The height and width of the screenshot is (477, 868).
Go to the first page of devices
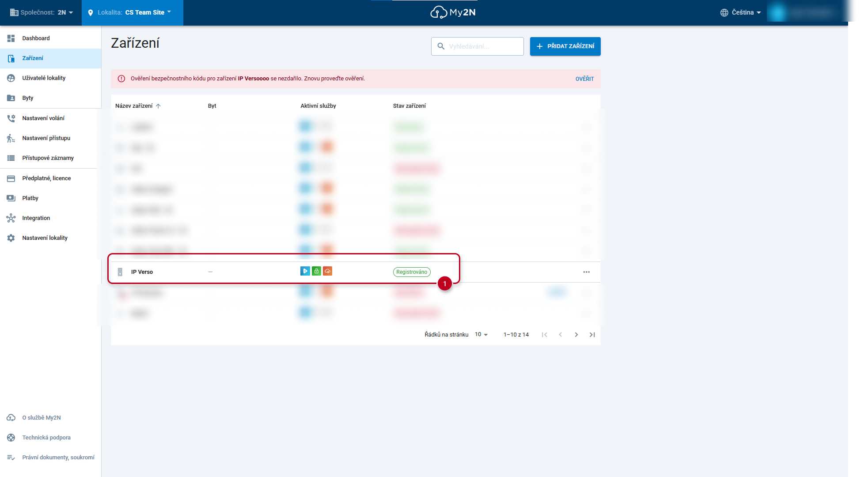pos(545,335)
